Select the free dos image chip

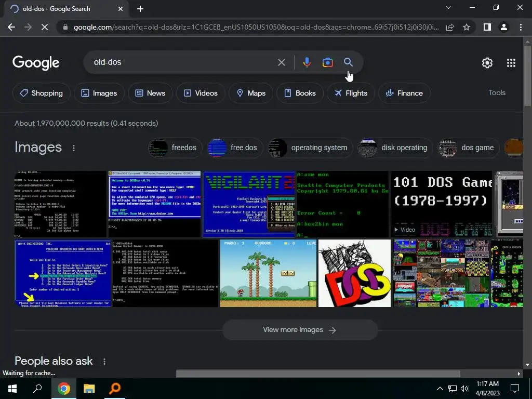234,148
